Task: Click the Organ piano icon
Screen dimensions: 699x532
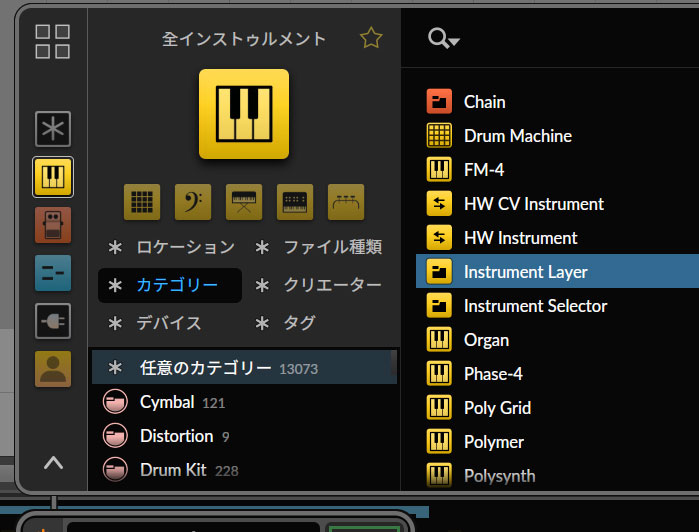Action: 439,340
